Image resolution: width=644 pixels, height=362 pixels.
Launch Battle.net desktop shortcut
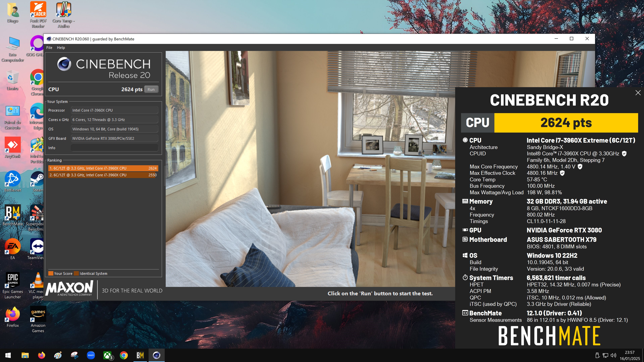[x=13, y=181]
